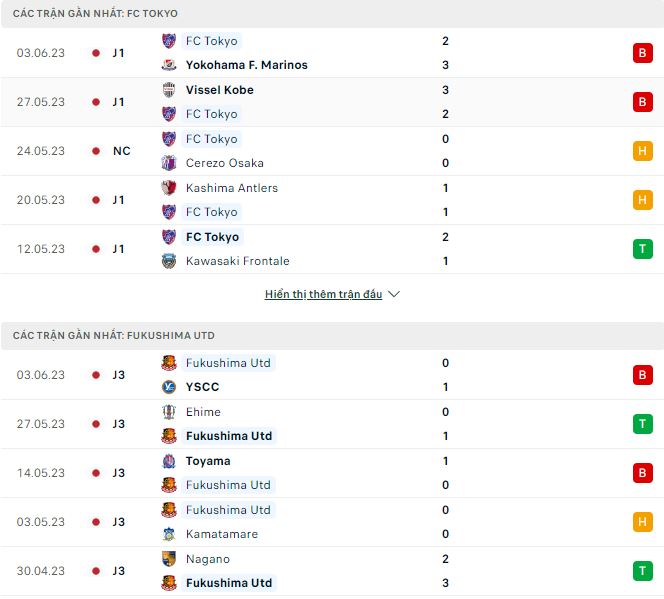Viewport: 664px width, 599px height.
Task: Click the Vissel Kobe team crest
Action: (x=169, y=90)
